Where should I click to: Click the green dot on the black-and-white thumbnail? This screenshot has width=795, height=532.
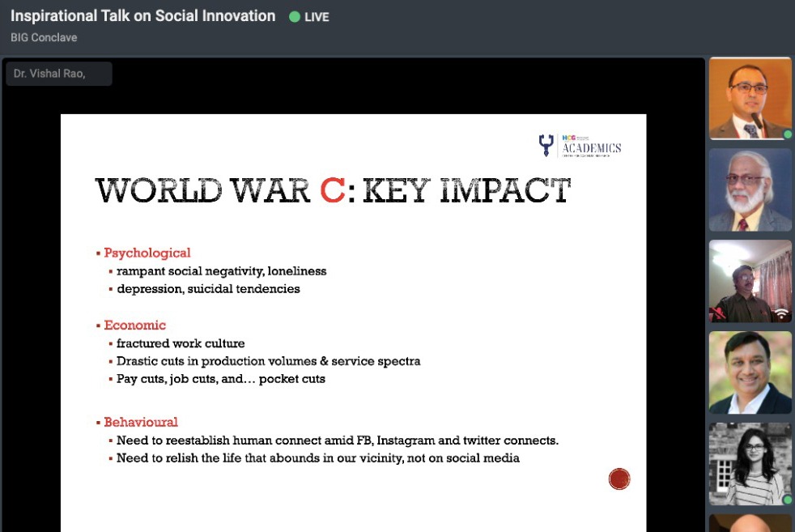coord(787,500)
